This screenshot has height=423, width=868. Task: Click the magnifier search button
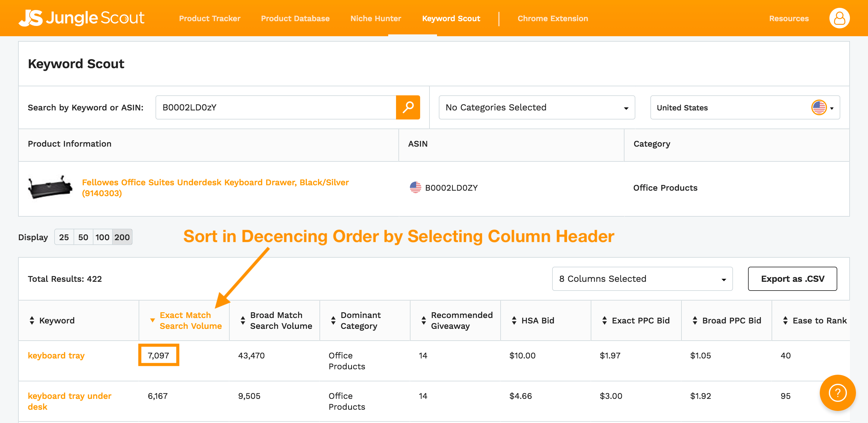click(408, 107)
